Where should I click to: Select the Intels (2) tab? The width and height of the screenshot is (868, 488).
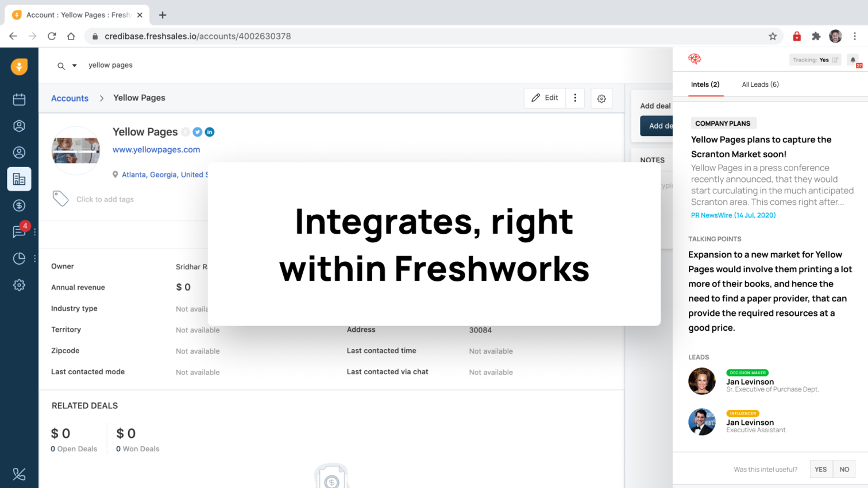[705, 84]
